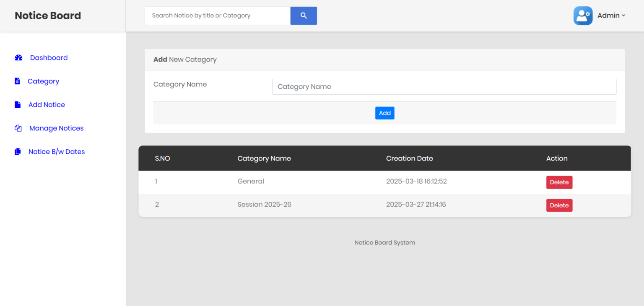Click the Admin avatar icon
644x306 pixels.
tap(583, 16)
